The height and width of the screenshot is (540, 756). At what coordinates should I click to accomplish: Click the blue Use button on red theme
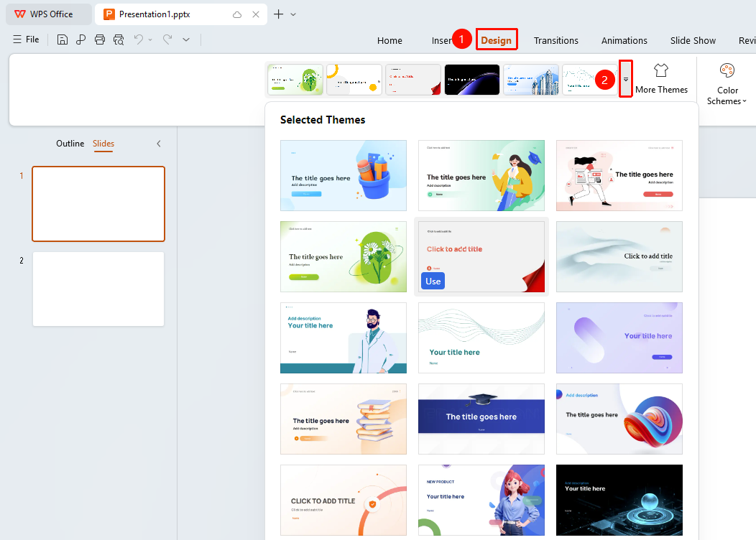tap(433, 281)
